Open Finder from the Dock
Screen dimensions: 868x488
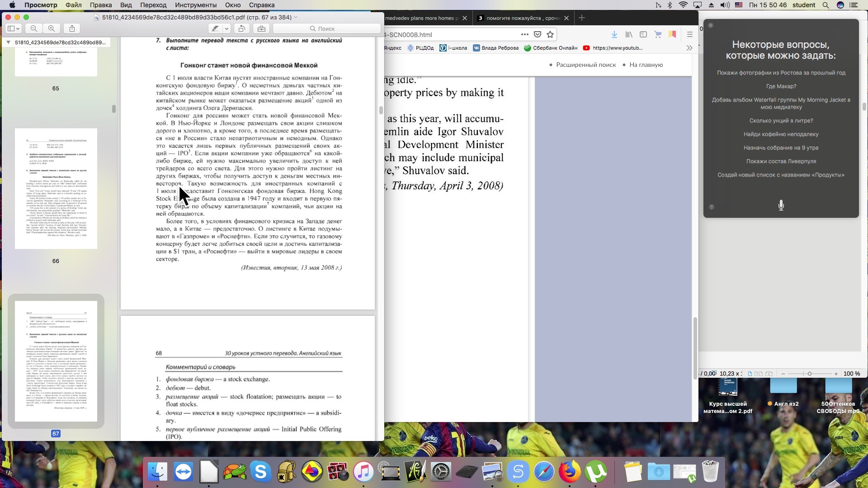(158, 472)
